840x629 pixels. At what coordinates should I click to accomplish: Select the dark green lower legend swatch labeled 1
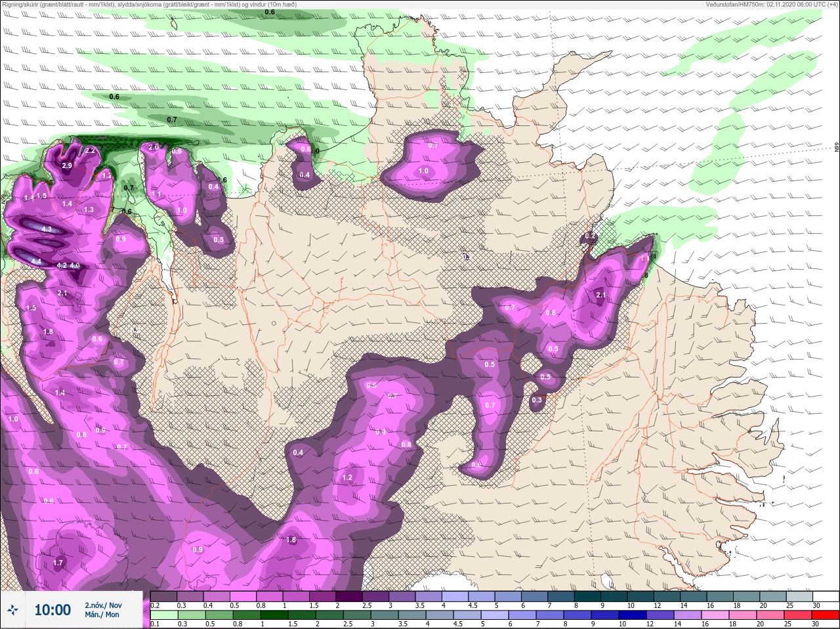pos(273,615)
